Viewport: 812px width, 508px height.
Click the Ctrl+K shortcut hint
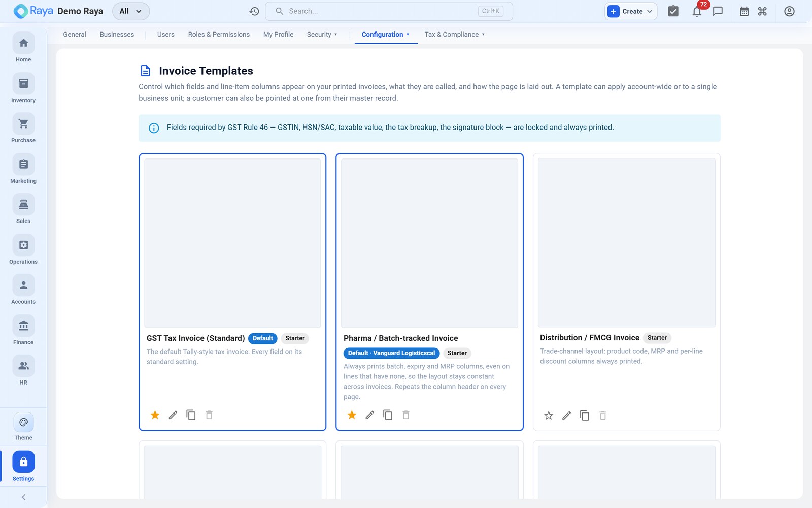pos(491,11)
